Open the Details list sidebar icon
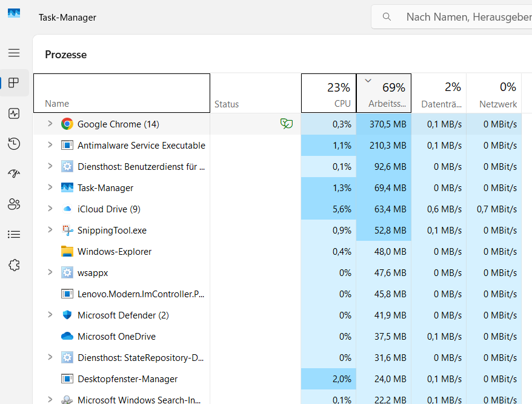532x404 pixels. click(14, 234)
